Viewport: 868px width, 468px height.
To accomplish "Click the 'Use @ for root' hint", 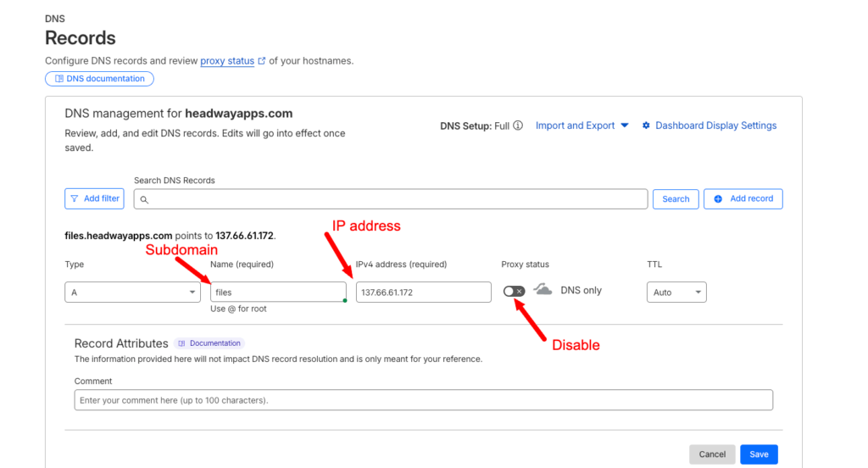I will tap(238, 309).
